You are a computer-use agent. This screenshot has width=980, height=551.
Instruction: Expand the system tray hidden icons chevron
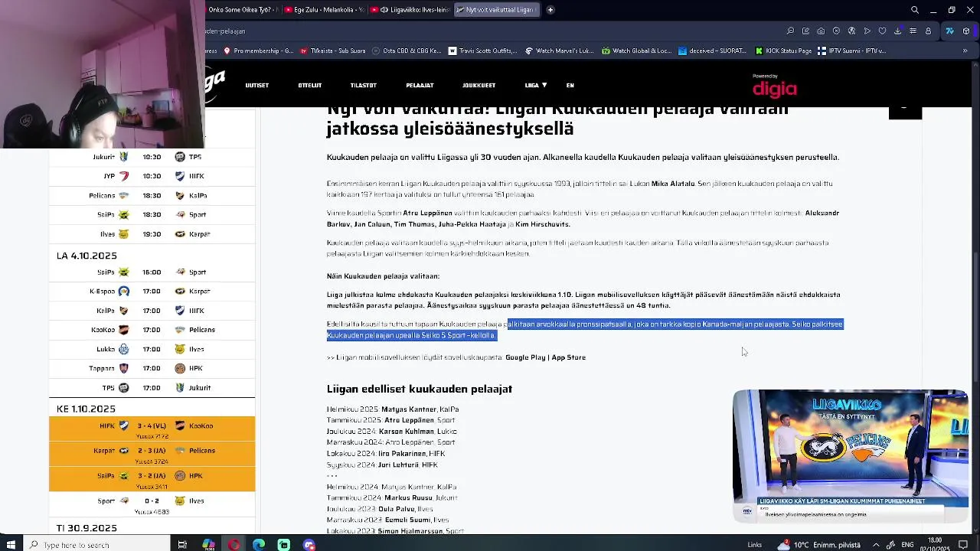click(x=876, y=545)
